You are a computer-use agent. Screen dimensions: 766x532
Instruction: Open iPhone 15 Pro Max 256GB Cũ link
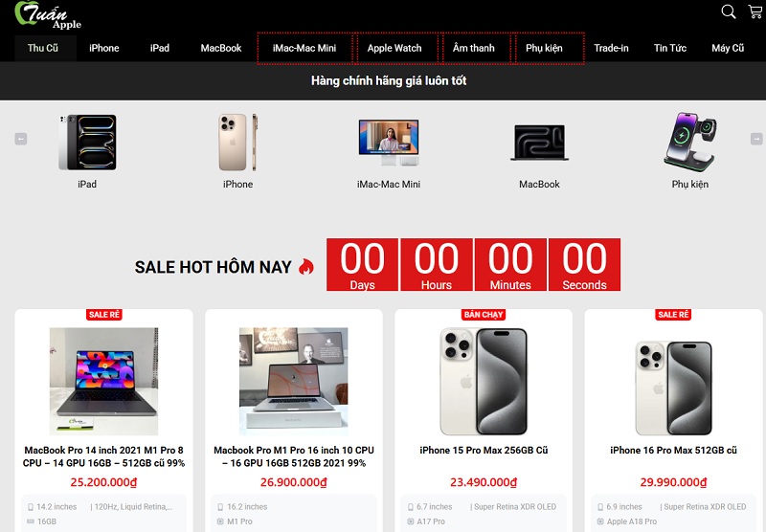coord(484,451)
